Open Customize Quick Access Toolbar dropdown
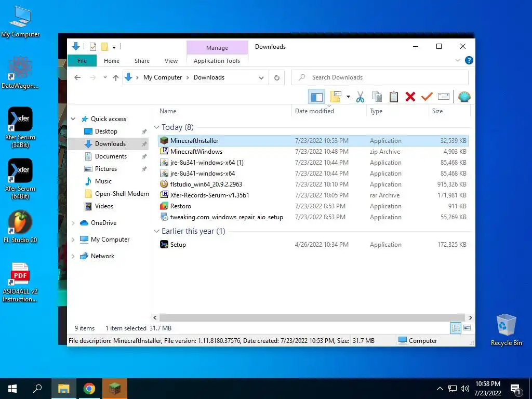Image resolution: width=532 pixels, height=399 pixels. 114,47
